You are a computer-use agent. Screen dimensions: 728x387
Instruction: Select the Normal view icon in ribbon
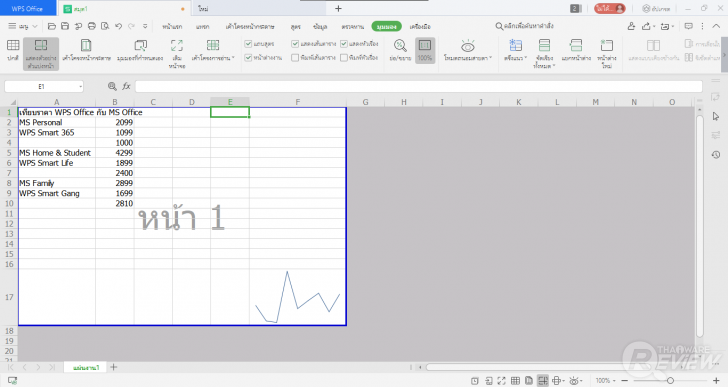[13, 45]
